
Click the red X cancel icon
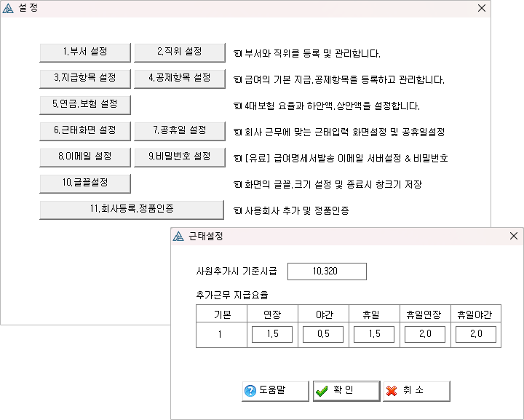click(x=392, y=391)
